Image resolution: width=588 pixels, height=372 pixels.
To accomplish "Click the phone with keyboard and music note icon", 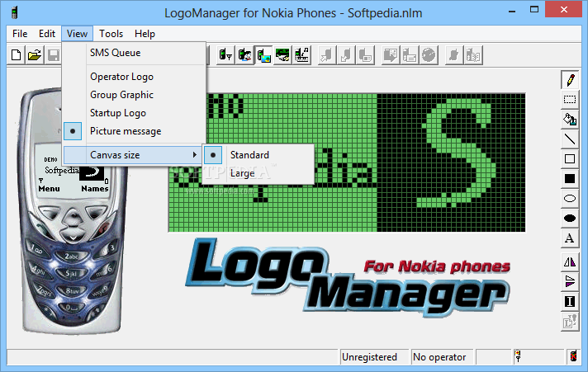I will click(x=302, y=55).
